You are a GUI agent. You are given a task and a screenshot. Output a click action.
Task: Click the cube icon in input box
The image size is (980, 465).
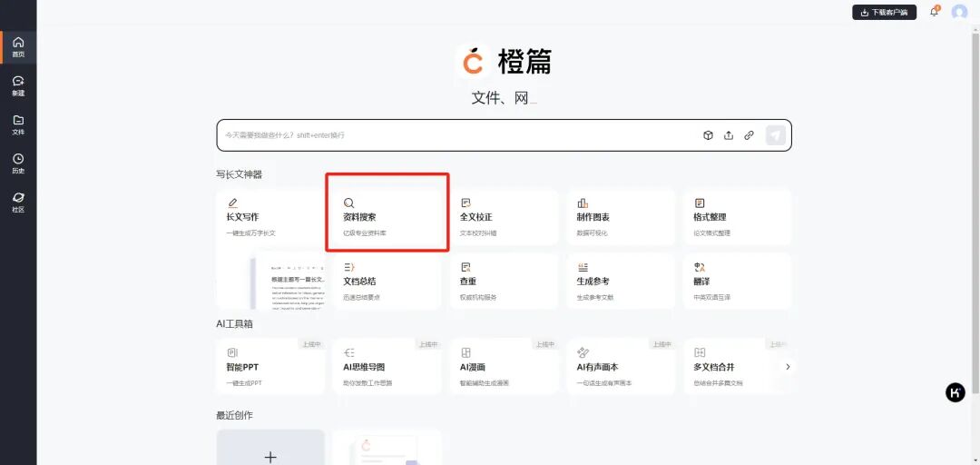coord(708,135)
